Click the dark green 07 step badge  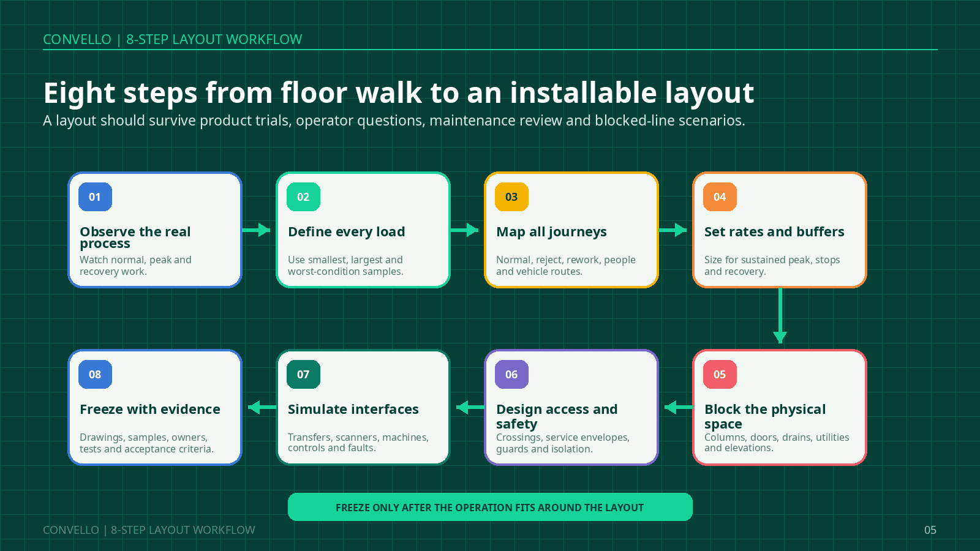(303, 374)
